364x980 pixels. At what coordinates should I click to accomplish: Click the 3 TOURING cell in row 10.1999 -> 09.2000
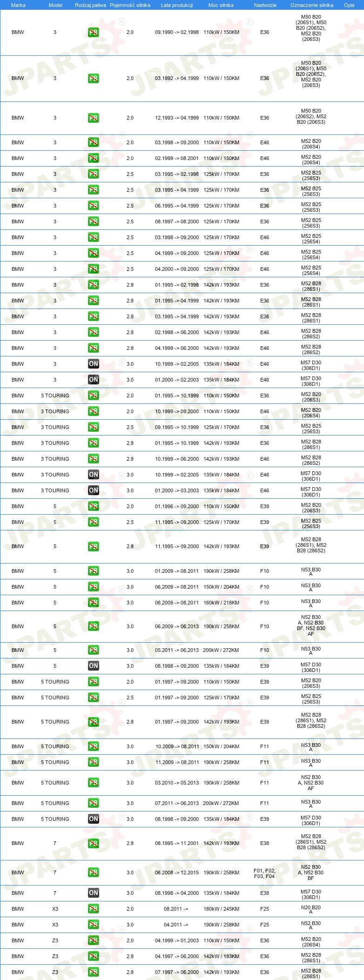coord(55,412)
